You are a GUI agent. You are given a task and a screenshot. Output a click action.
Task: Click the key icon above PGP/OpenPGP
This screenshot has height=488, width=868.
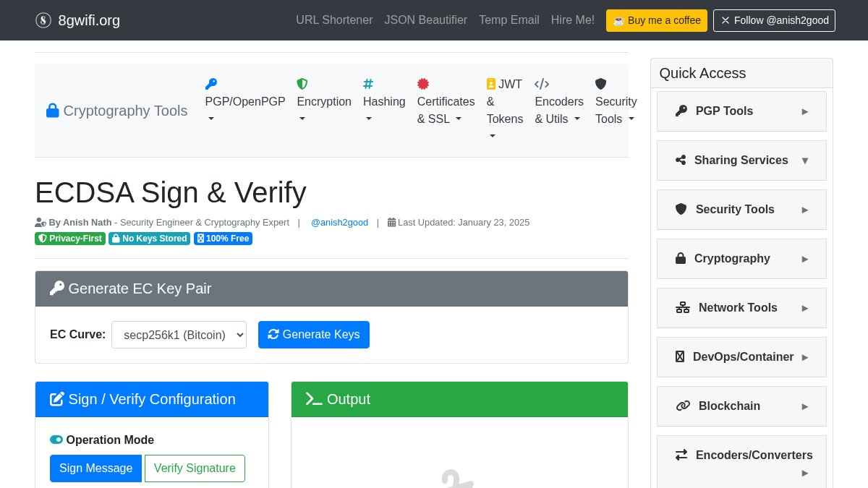tap(211, 84)
